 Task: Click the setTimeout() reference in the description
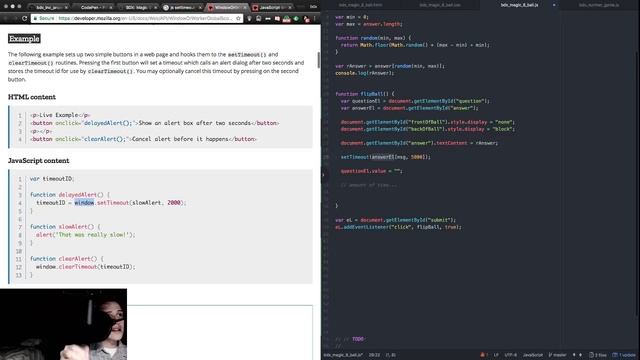pyautogui.click(x=247, y=54)
